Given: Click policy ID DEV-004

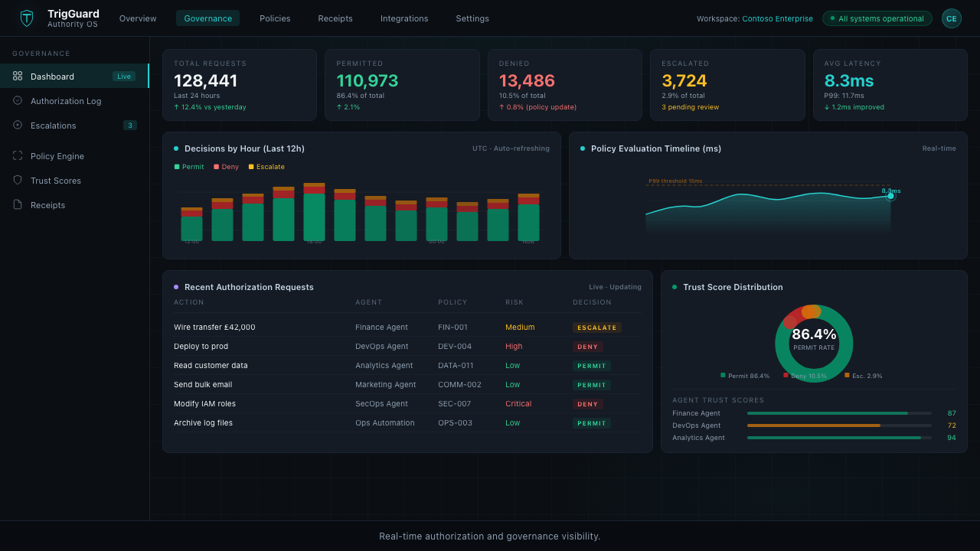Looking at the screenshot, I should tap(455, 347).
